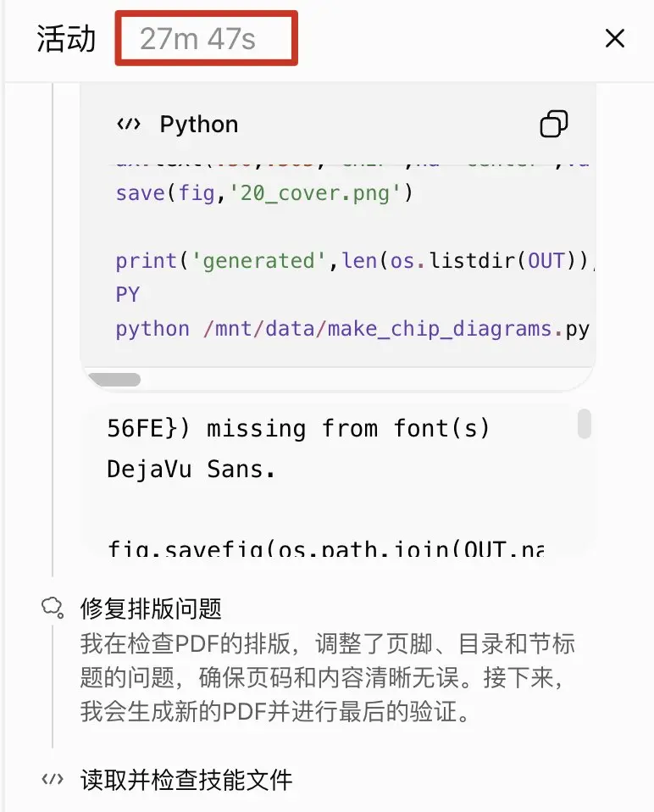Image resolution: width=654 pixels, height=812 pixels.
Task: Click the python /mnt/data/make_chip_diagrams.py line
Action: [352, 329]
